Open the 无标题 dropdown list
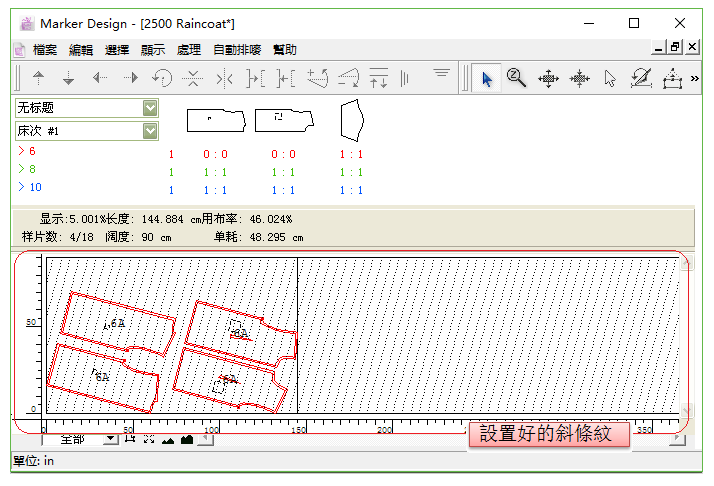 [150, 108]
